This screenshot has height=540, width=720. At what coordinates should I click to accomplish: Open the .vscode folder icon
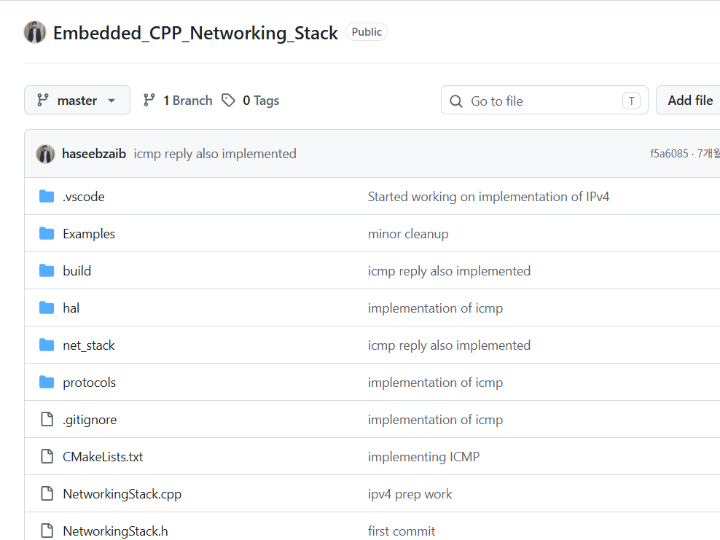(47, 197)
